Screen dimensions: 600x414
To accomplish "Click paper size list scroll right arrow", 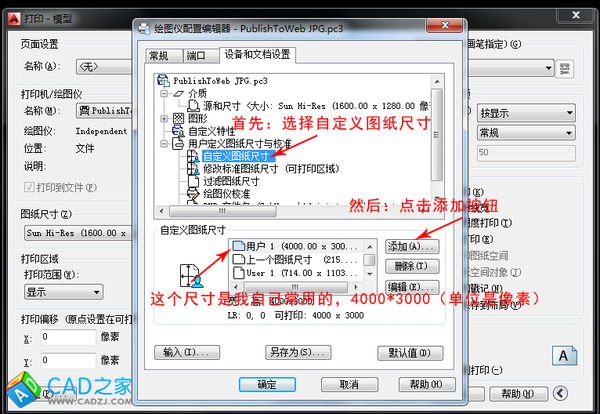I will (356, 287).
